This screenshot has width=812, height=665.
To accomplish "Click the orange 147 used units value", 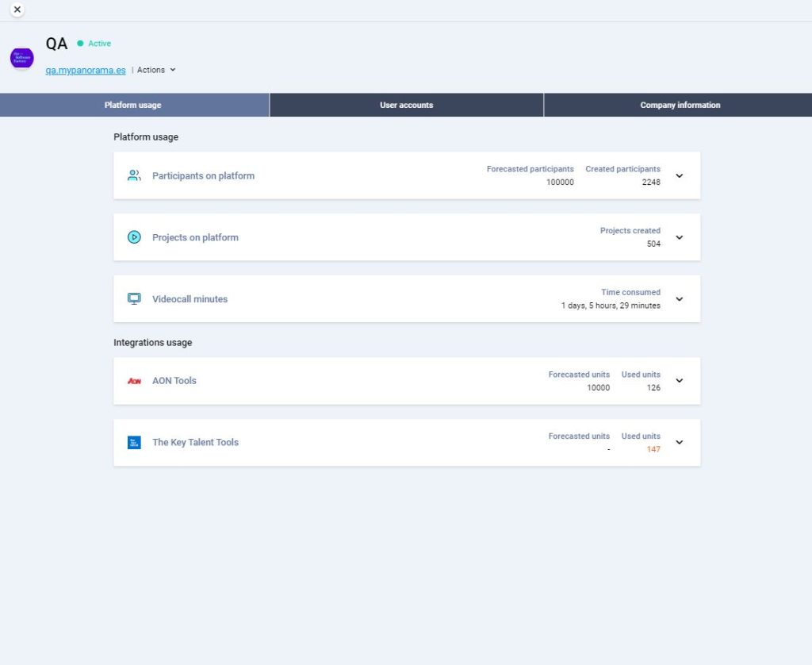I will (x=653, y=449).
